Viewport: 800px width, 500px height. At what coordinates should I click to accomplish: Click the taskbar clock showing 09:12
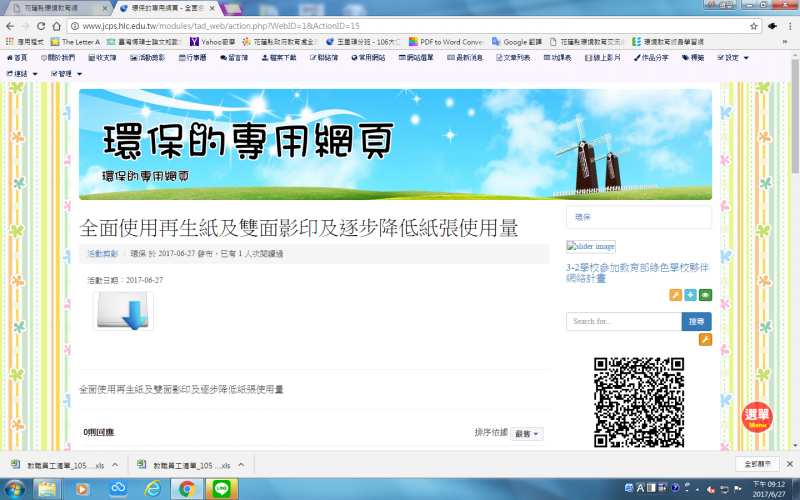point(768,489)
